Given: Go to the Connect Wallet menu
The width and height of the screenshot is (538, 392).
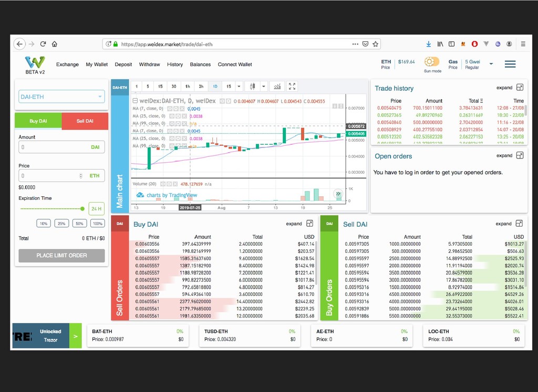Looking at the screenshot, I should (x=235, y=65).
